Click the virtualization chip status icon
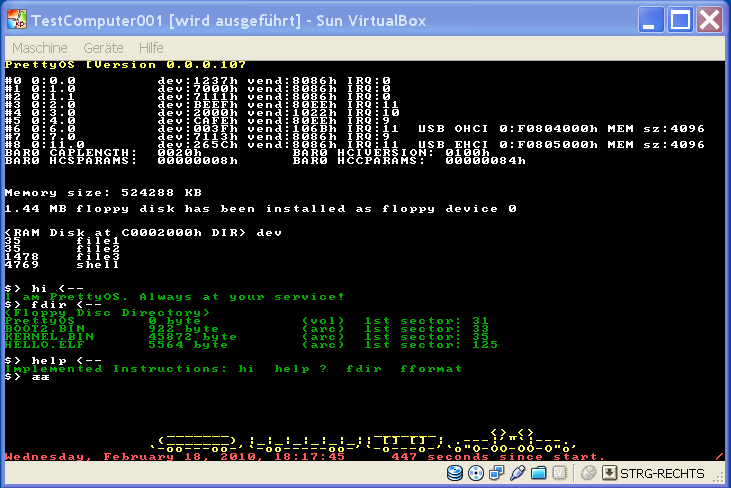The height and width of the screenshot is (488, 731). (x=559, y=473)
